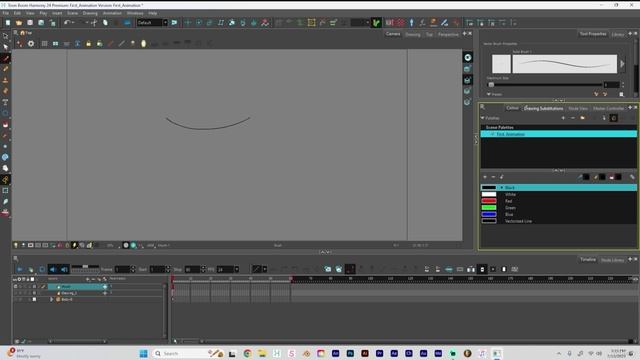
Task: Click the Play button in the Timeline toolbar
Action: [20, 269]
